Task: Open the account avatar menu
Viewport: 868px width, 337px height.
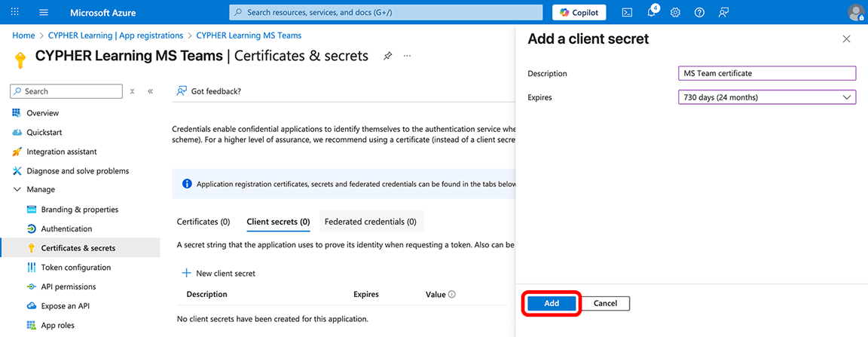Action: (x=855, y=12)
